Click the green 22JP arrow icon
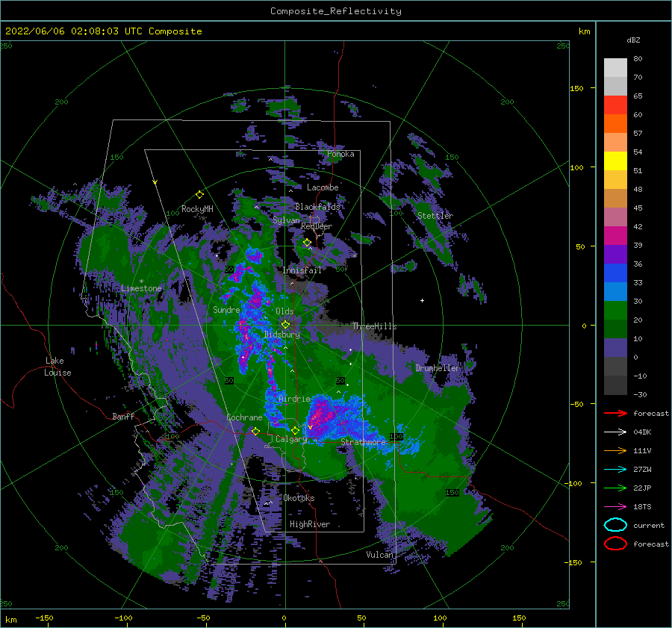Image resolution: width=672 pixels, height=628 pixels. point(615,488)
